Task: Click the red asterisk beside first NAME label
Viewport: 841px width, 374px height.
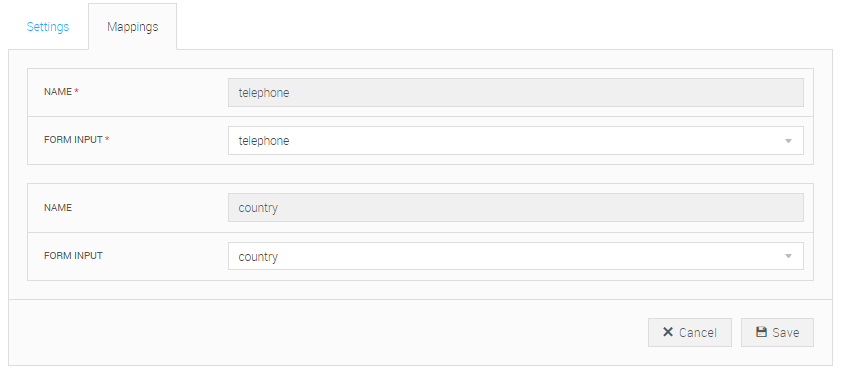Action: pos(76,92)
